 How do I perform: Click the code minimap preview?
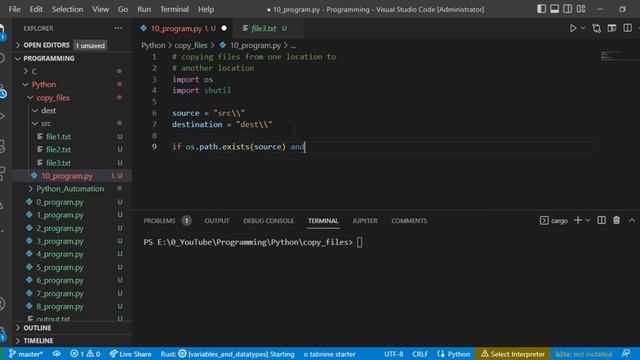[x=611, y=56]
